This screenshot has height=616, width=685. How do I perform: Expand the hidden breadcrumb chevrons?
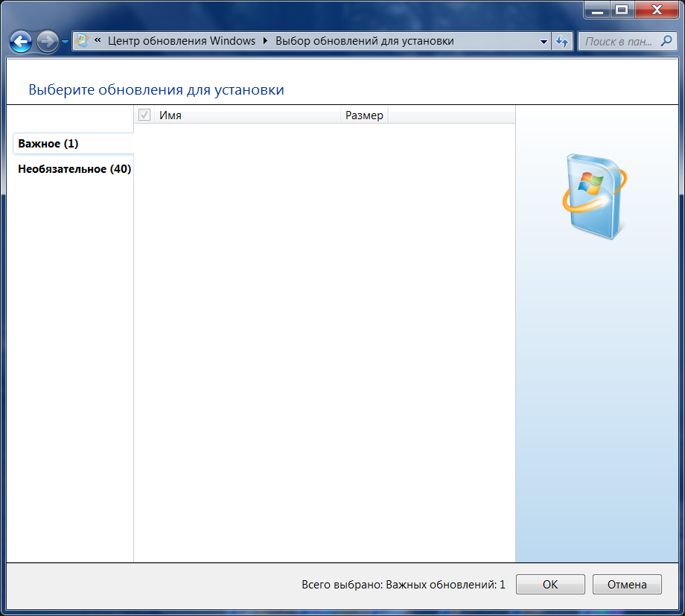pyautogui.click(x=98, y=41)
